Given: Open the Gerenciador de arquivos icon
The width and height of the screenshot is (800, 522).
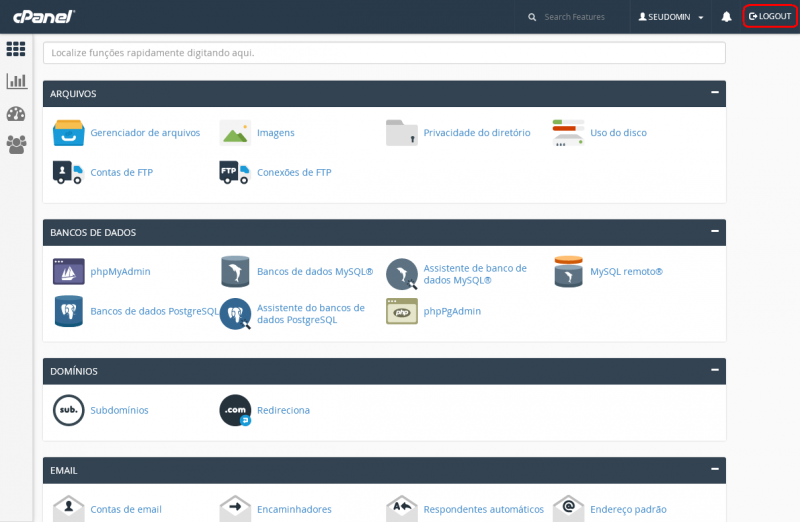Looking at the screenshot, I should 68,133.
